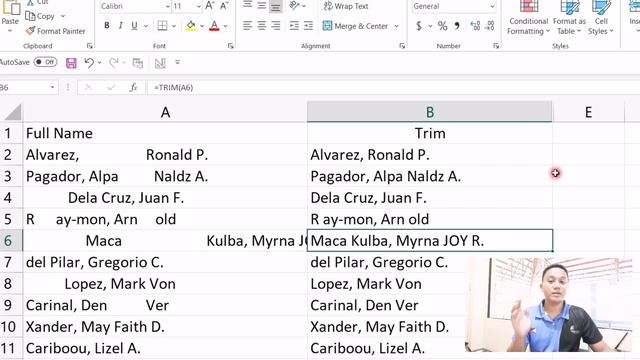This screenshot has width=640, height=360.
Task: Decrease font size with smaller A icon
Action: [224, 6]
